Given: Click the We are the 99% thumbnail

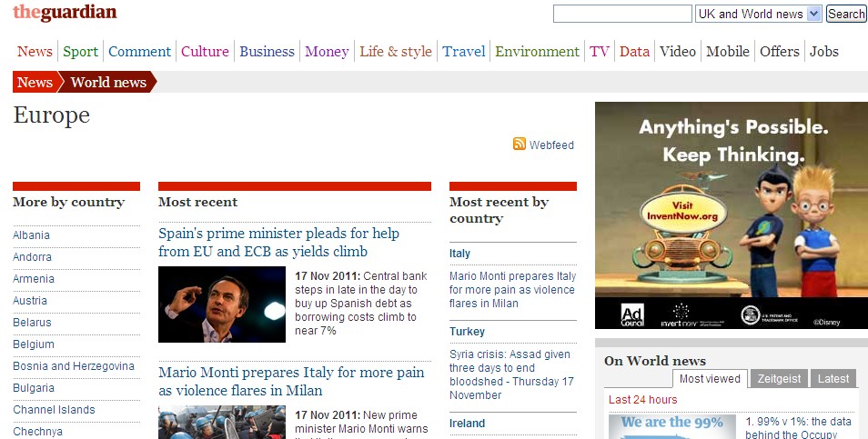Looking at the screenshot, I should click(x=671, y=426).
